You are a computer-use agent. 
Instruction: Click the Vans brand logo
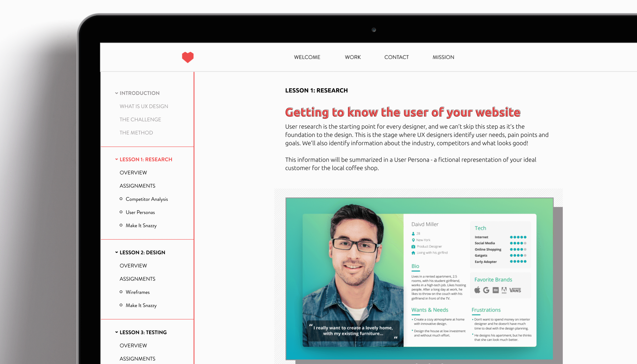pyautogui.click(x=515, y=290)
